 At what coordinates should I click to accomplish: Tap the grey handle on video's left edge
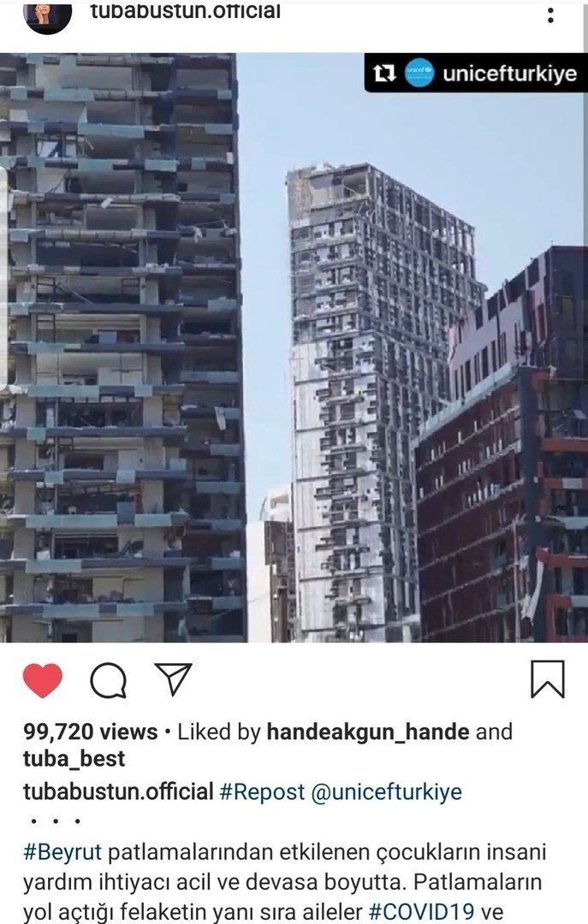coord(3,277)
